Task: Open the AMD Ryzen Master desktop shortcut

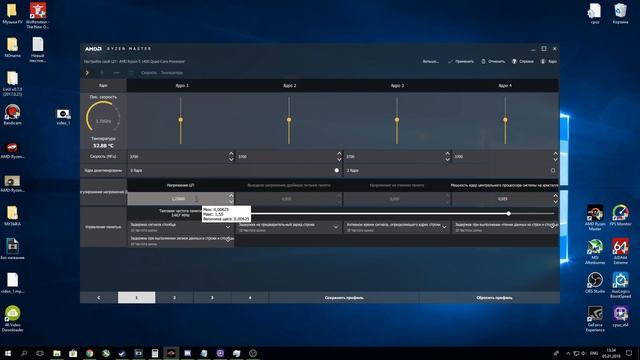Action: (595, 218)
